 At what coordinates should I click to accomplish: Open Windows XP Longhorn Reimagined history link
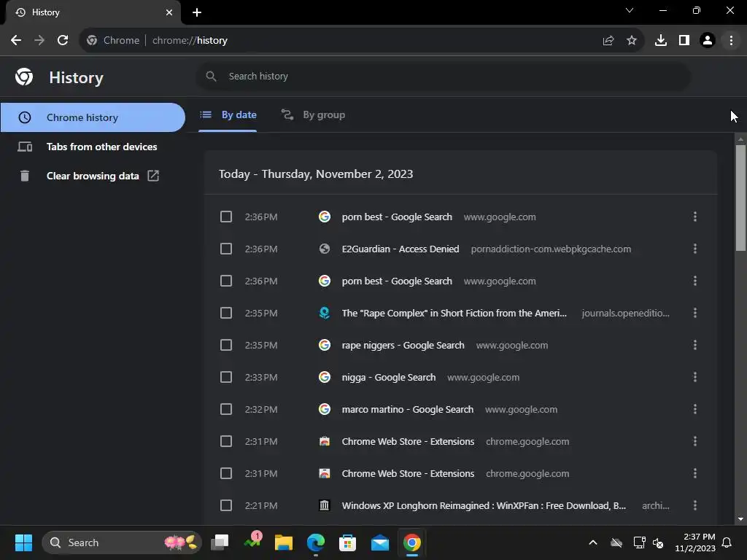point(484,506)
